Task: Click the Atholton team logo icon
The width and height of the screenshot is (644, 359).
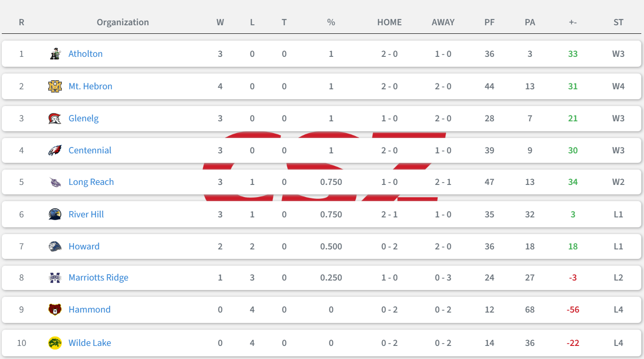Action: click(x=55, y=54)
